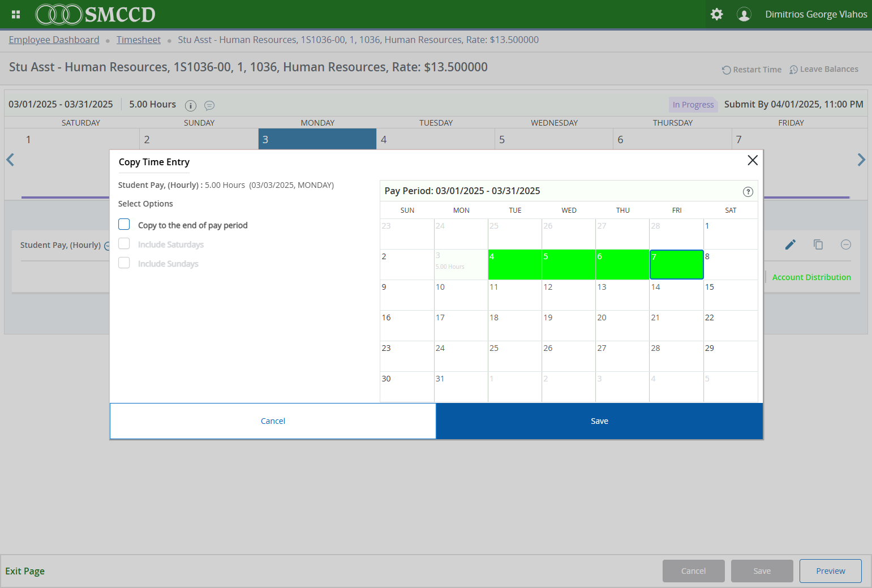Select March 25 in the dialog calendar
The width and height of the screenshot is (872, 588).
515,356
